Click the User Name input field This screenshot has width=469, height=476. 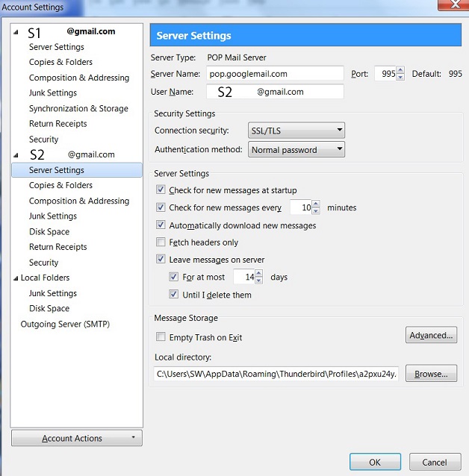[275, 92]
